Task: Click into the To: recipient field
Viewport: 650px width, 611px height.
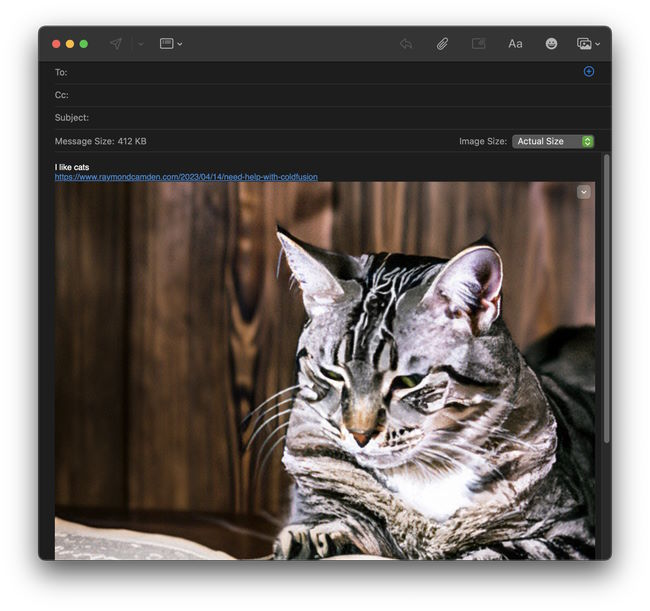Action: [320, 72]
